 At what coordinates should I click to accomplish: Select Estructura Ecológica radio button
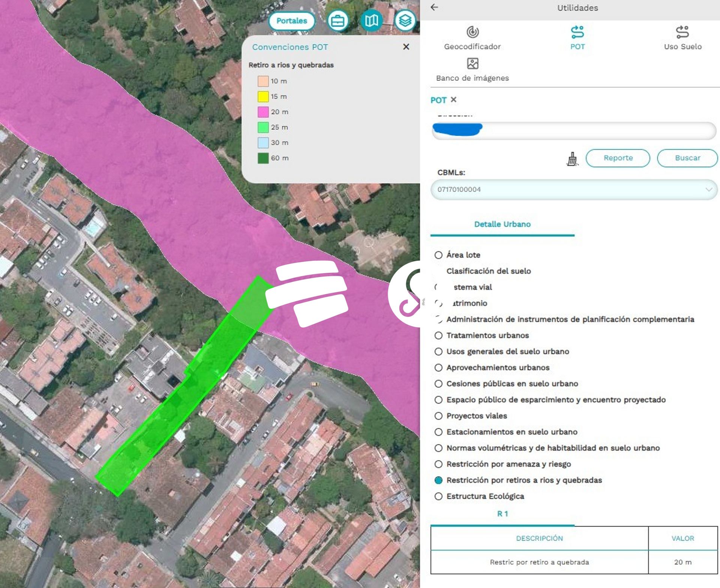(x=438, y=497)
